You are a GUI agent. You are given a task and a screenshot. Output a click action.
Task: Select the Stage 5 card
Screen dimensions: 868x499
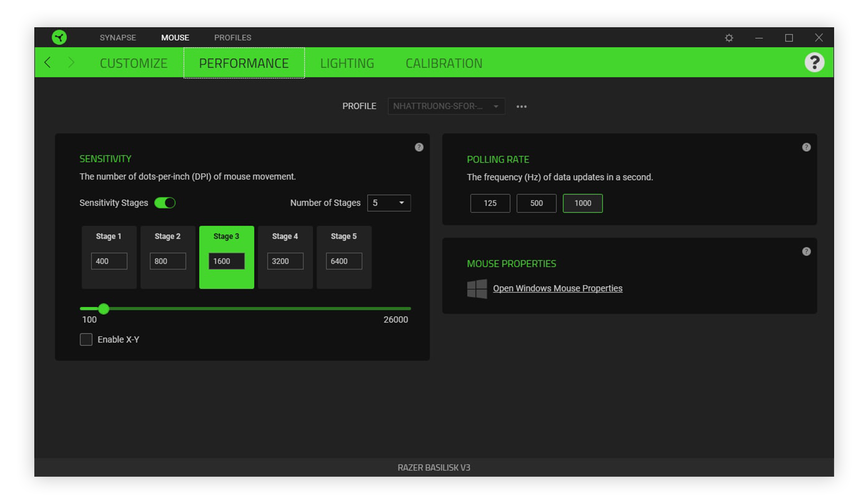click(x=344, y=257)
